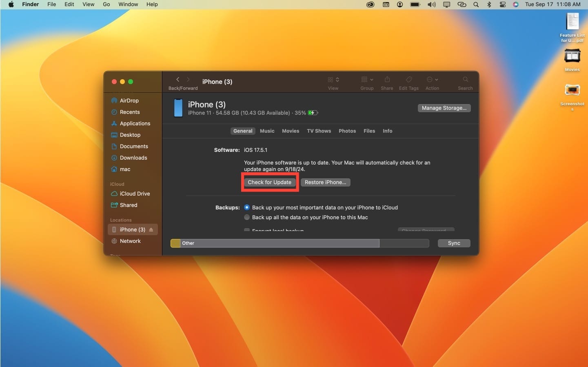
Task: Open the Help menu
Action: coord(152,4)
